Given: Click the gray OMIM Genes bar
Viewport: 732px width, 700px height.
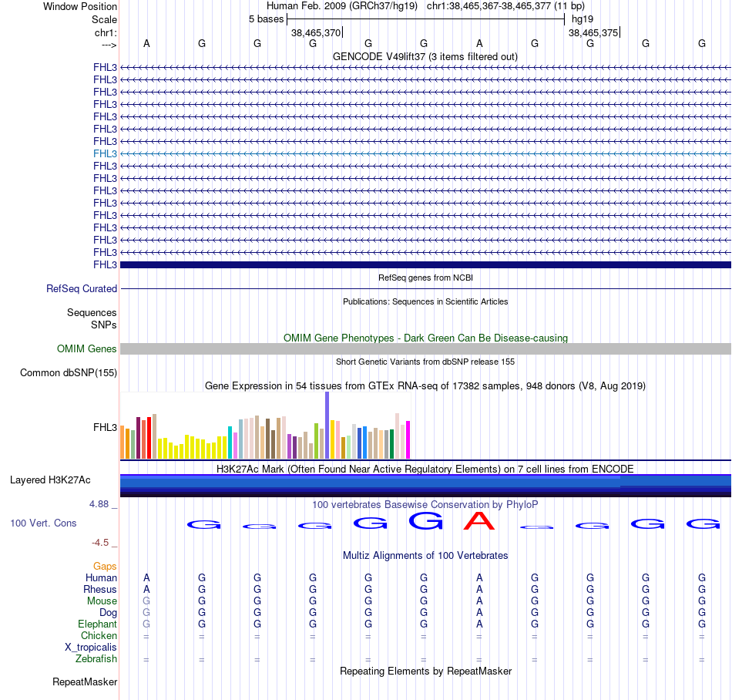Looking at the screenshot, I should coord(425,348).
